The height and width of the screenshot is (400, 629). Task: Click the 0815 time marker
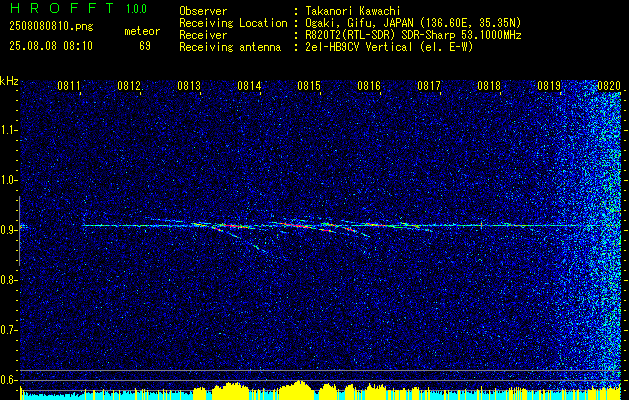click(x=309, y=85)
